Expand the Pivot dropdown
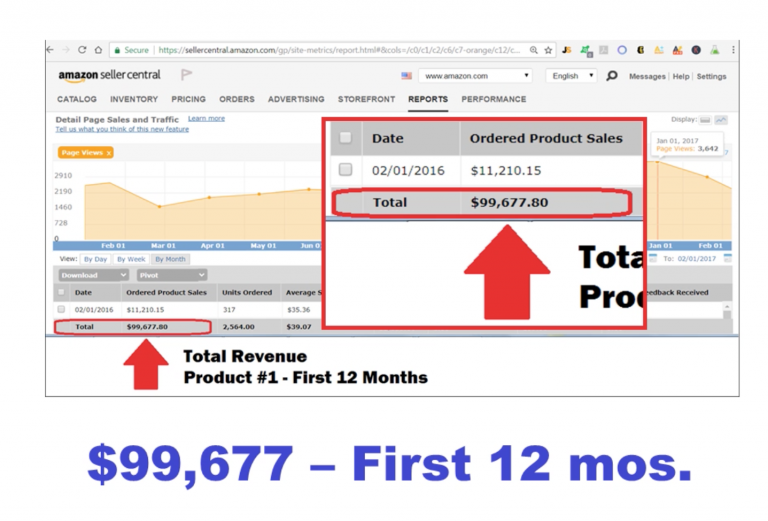This screenshot has width=768, height=521. coord(172,275)
